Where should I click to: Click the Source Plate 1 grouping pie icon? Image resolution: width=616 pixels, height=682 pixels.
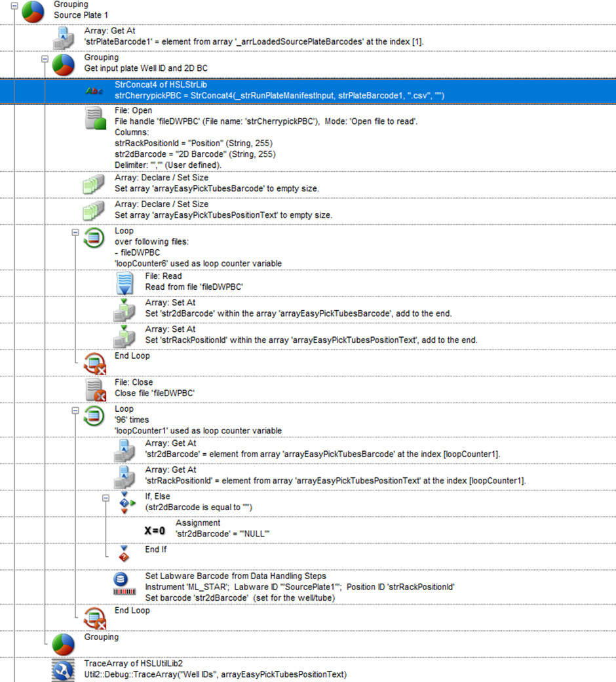pyautogui.click(x=33, y=11)
